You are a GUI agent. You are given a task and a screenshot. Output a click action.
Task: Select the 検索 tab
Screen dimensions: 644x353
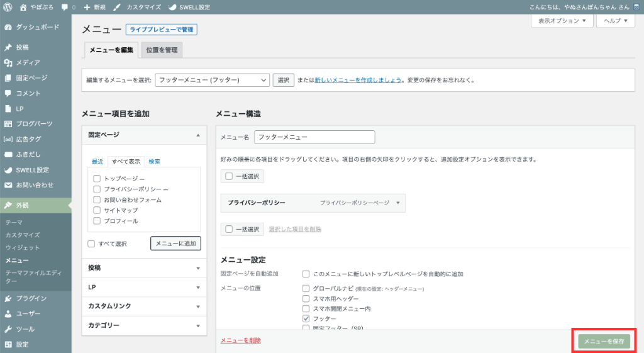point(155,162)
